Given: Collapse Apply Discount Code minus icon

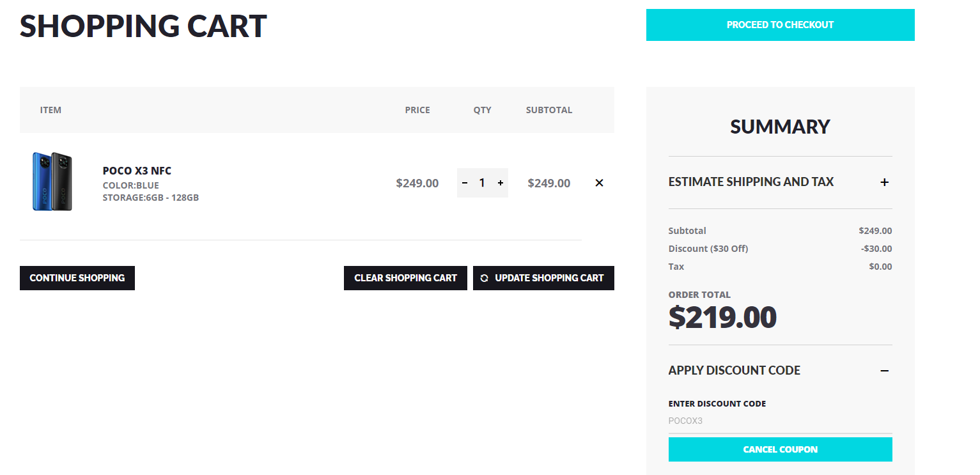Looking at the screenshot, I should click(885, 371).
